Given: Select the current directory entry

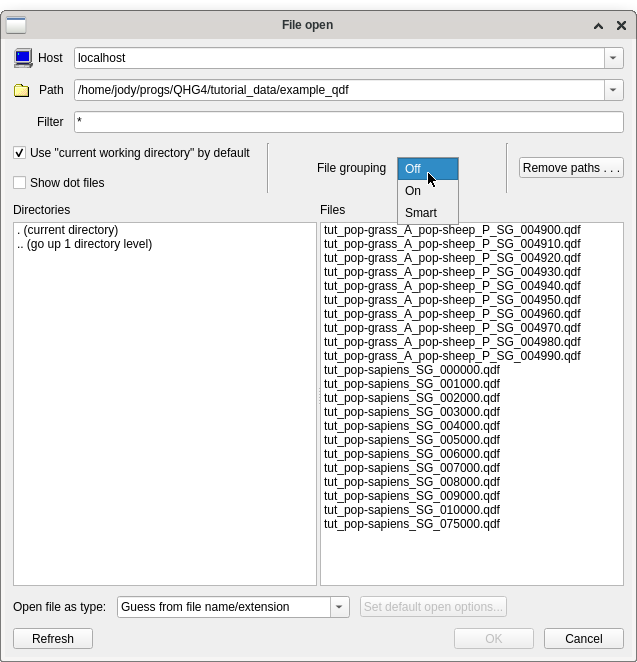Looking at the screenshot, I should tap(68, 230).
